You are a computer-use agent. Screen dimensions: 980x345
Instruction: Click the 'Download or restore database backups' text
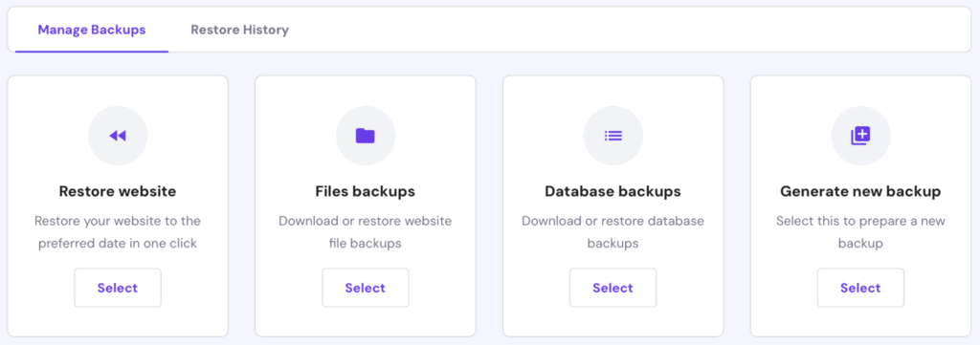pos(613,232)
